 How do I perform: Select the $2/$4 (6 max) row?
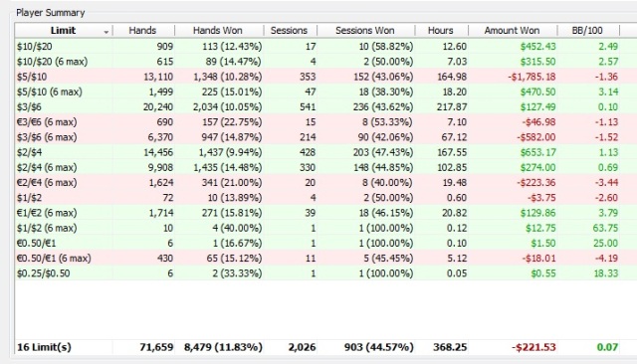click(325, 168)
